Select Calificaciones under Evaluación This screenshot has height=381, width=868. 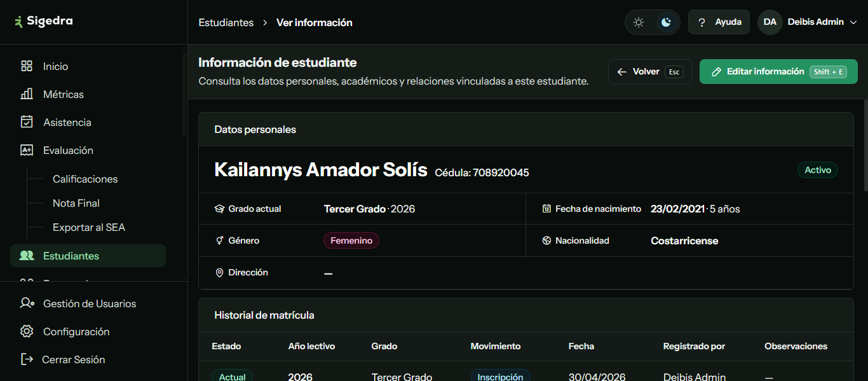click(85, 179)
